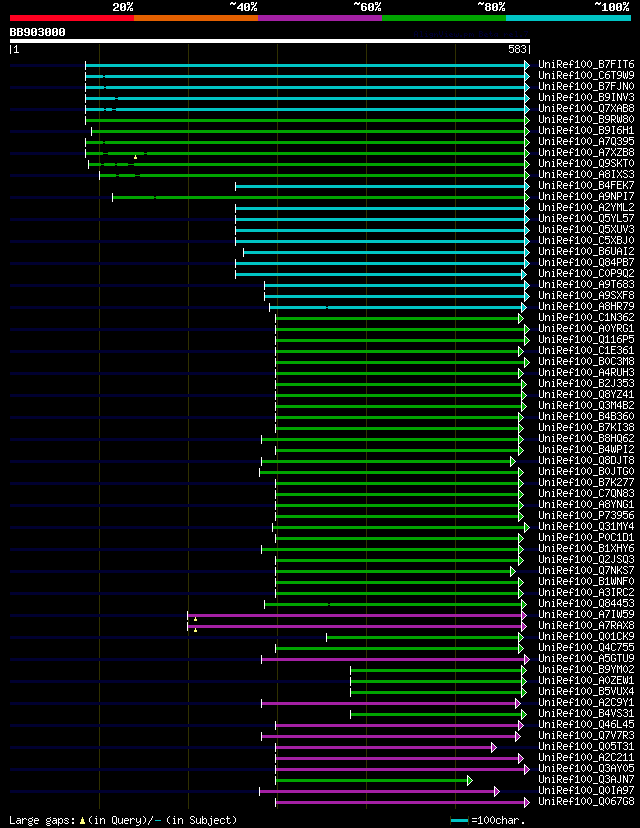Select the UniRef100_B7KI38 label
The width and height of the screenshot is (640, 828).
(x=586, y=428)
